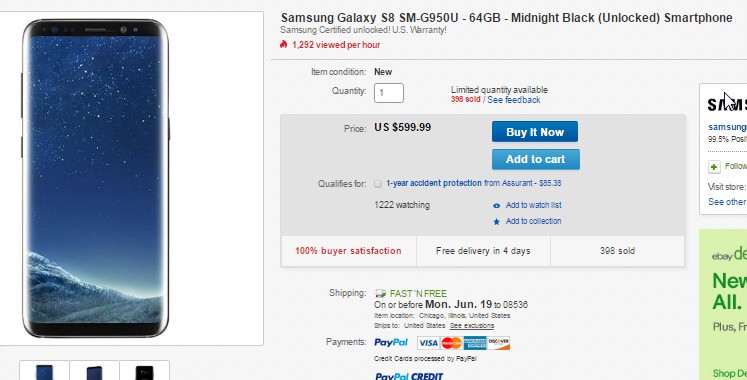
Task: Click the Visa card icon
Action: pyautogui.click(x=428, y=343)
